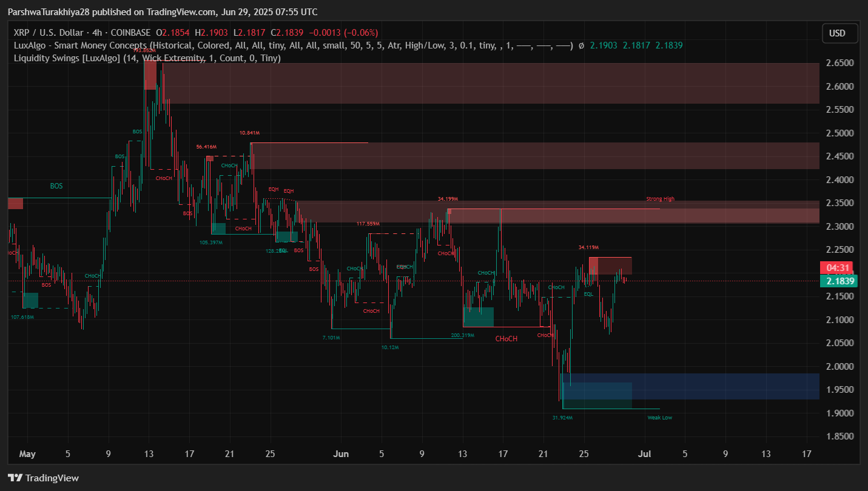The width and height of the screenshot is (868, 491).
Task: Open the USD currency selector
Action: [x=839, y=33]
